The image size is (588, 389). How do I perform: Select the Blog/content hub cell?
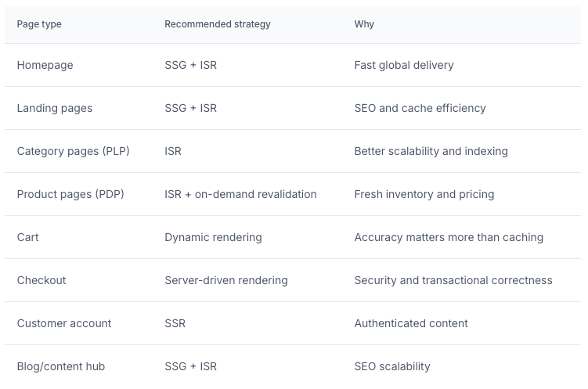(61, 366)
